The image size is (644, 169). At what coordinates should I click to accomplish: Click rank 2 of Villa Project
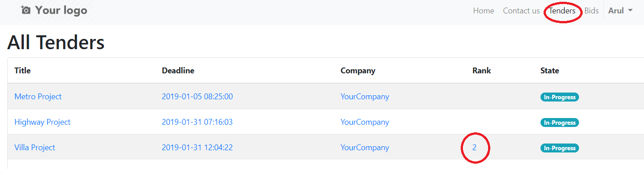pos(475,148)
